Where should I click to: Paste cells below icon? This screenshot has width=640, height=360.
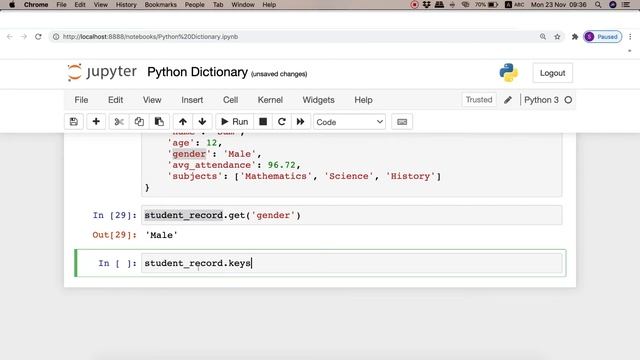coord(159,122)
